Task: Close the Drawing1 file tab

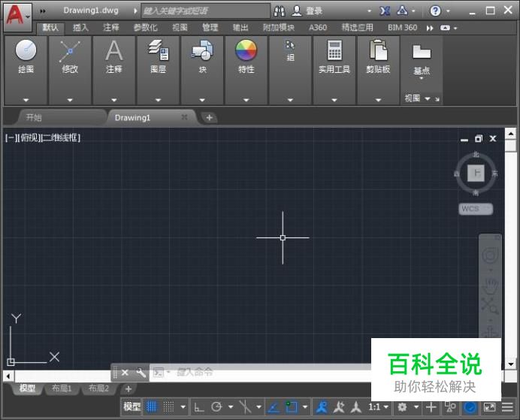Action: click(184, 117)
